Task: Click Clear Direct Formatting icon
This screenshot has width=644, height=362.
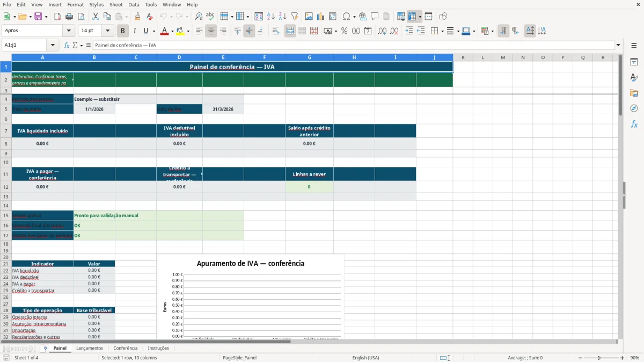Action: click(x=149, y=17)
